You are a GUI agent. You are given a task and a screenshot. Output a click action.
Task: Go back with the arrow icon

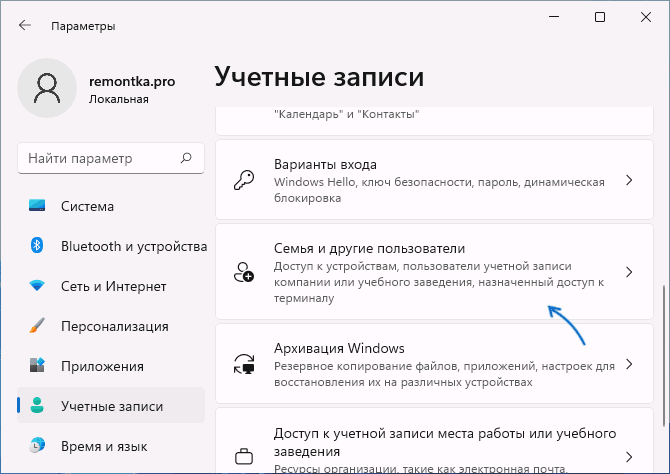(x=25, y=26)
